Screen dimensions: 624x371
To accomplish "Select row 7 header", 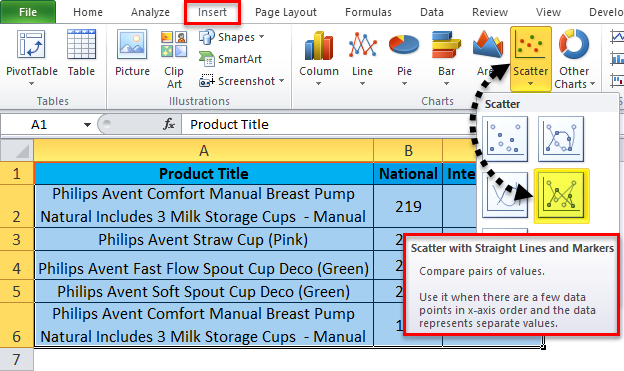I will [x=17, y=359].
